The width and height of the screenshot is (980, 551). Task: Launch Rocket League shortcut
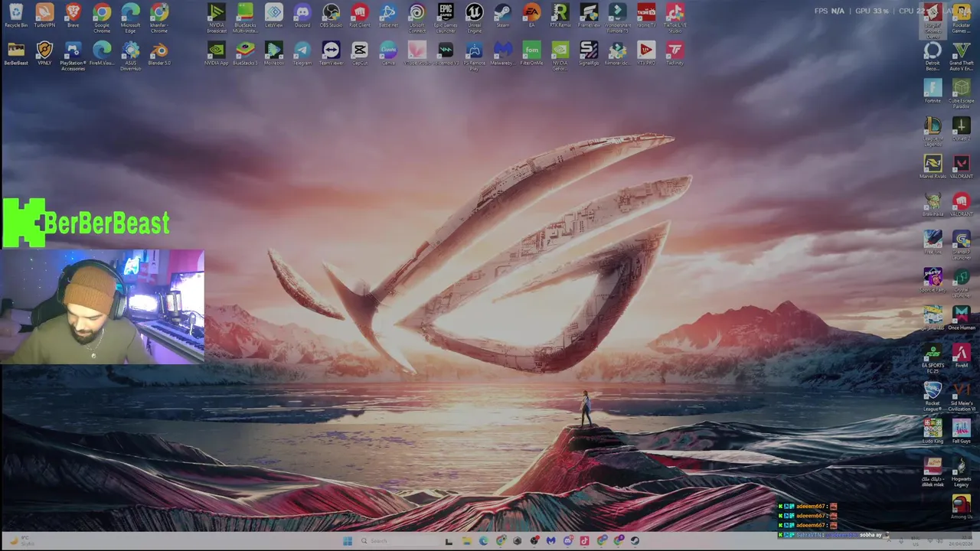(x=933, y=396)
